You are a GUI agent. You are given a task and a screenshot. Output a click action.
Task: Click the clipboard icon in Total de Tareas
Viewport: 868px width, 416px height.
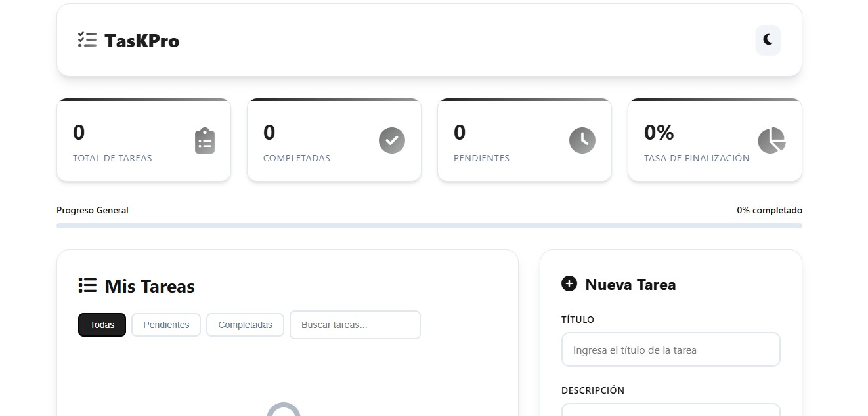(205, 141)
